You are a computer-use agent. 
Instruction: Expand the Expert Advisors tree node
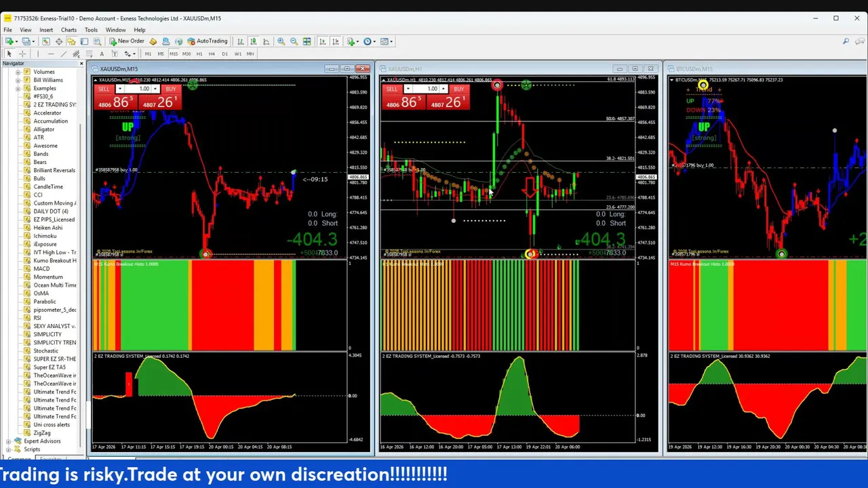(8, 441)
